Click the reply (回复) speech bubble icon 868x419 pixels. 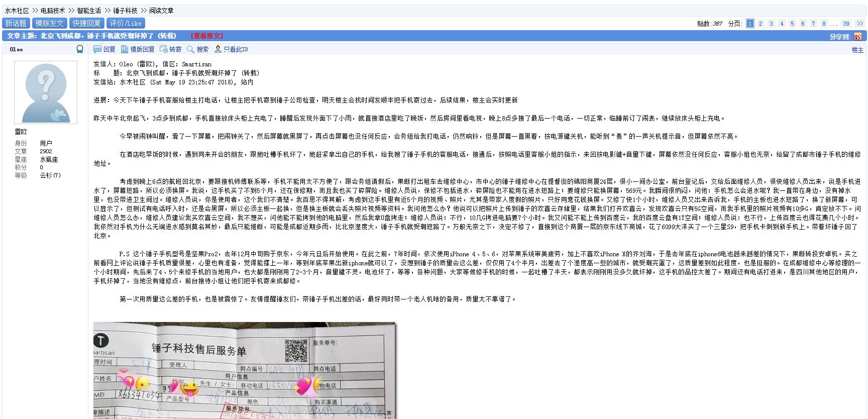coord(97,49)
